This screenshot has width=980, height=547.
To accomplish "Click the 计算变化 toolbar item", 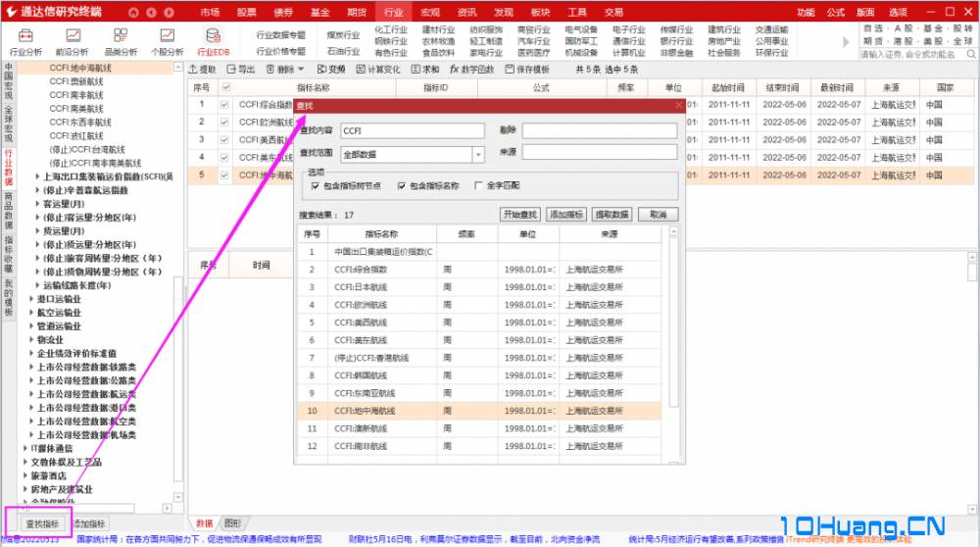I will click(377, 70).
